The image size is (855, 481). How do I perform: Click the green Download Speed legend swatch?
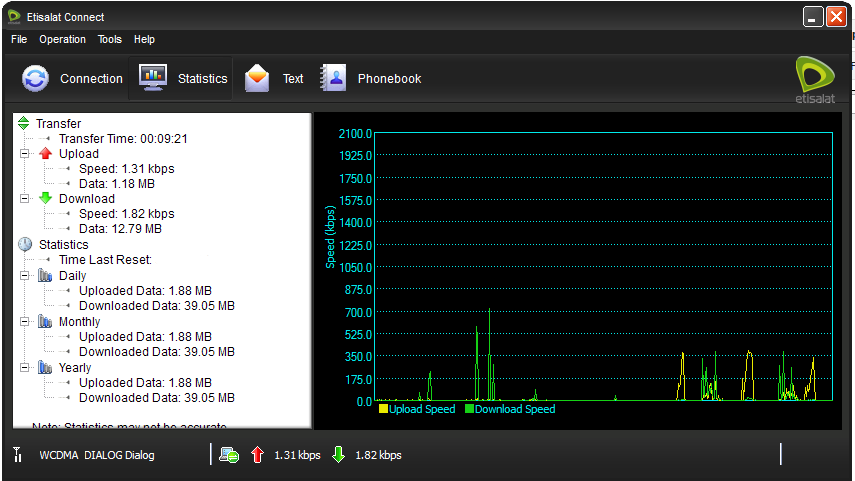tap(469, 408)
